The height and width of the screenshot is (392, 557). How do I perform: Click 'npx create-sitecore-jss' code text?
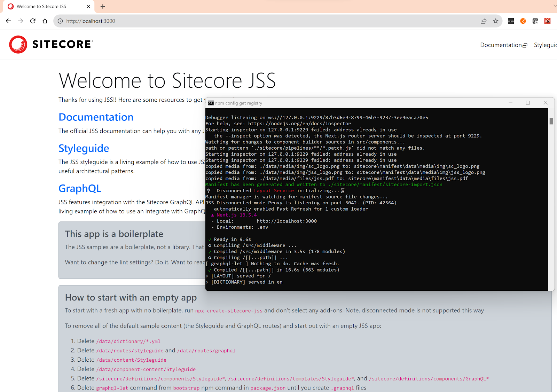click(229, 311)
